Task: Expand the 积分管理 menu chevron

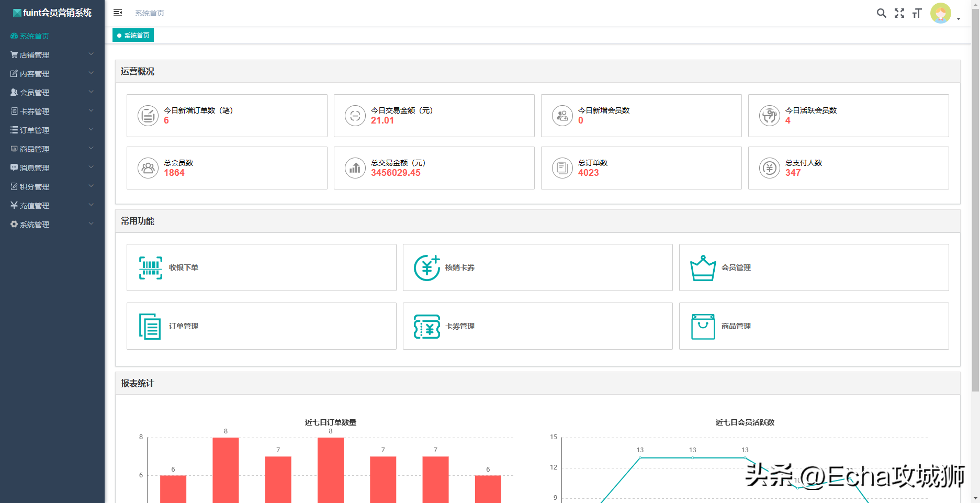Action: 91,186
